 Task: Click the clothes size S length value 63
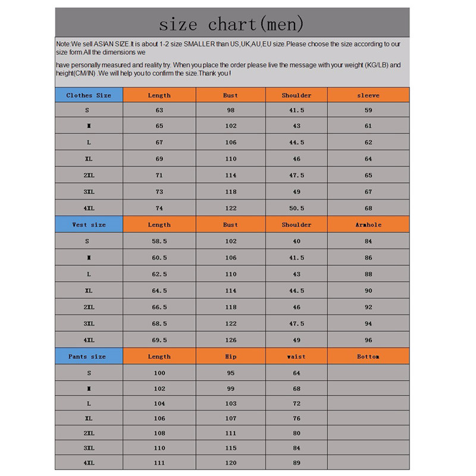[159, 110]
